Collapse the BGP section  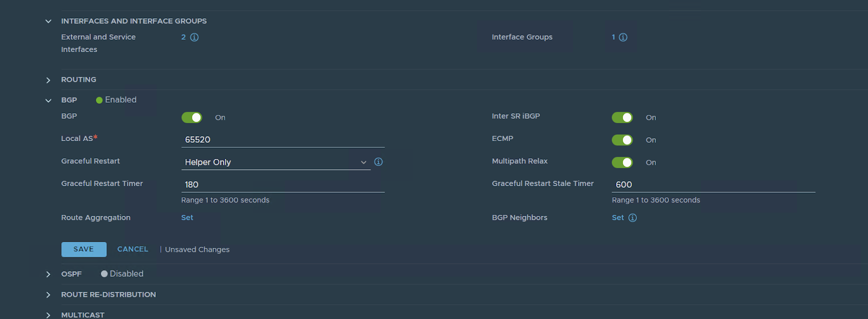pos(48,100)
